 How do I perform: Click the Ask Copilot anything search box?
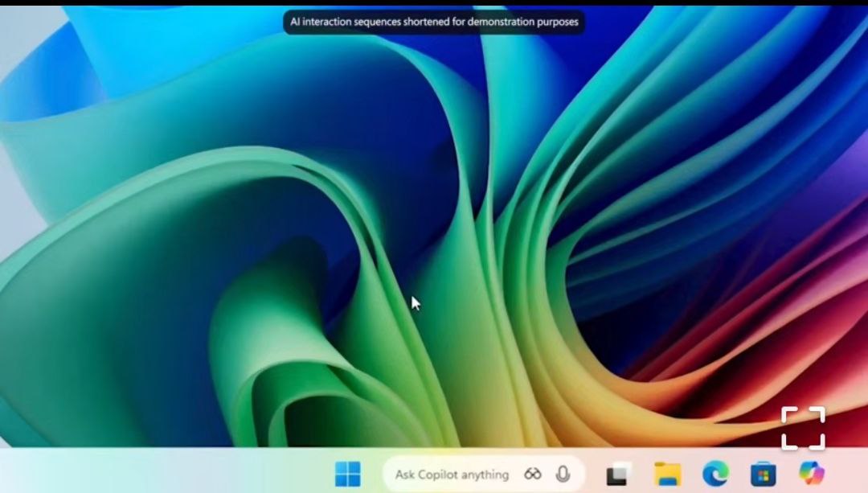click(452, 475)
